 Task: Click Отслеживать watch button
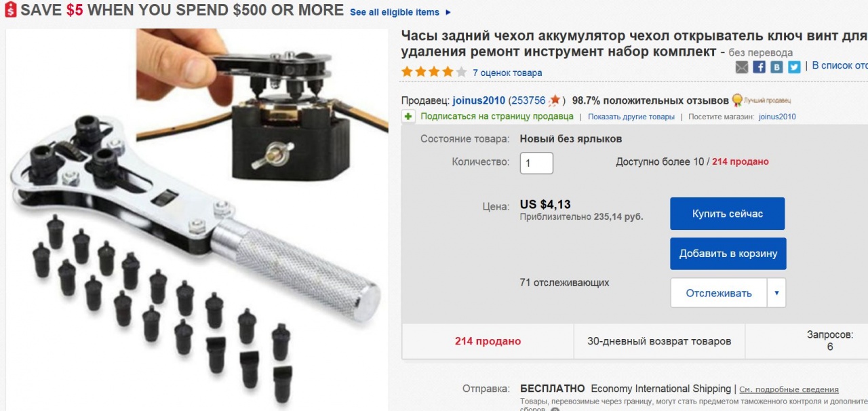pyautogui.click(x=719, y=293)
